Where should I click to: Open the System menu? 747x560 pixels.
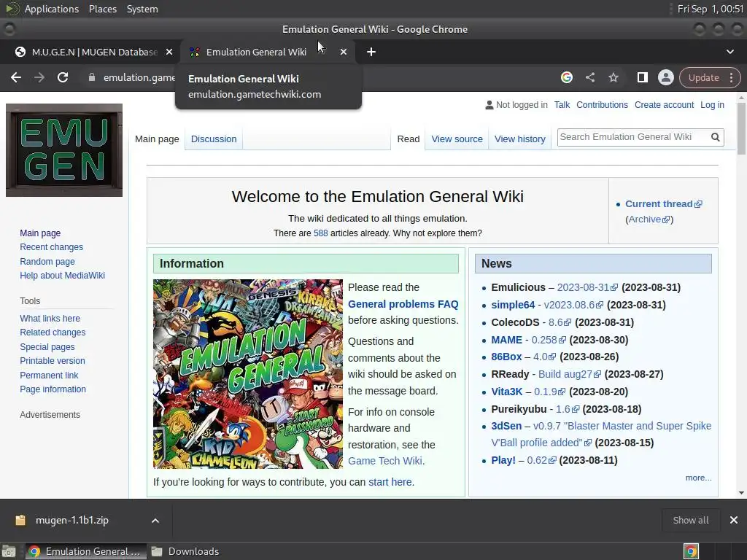(x=142, y=9)
